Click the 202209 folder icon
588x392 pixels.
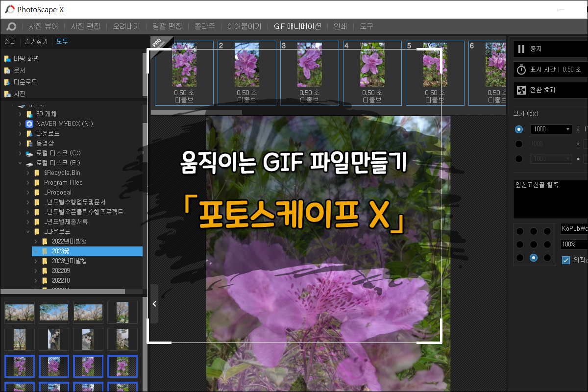coord(45,271)
